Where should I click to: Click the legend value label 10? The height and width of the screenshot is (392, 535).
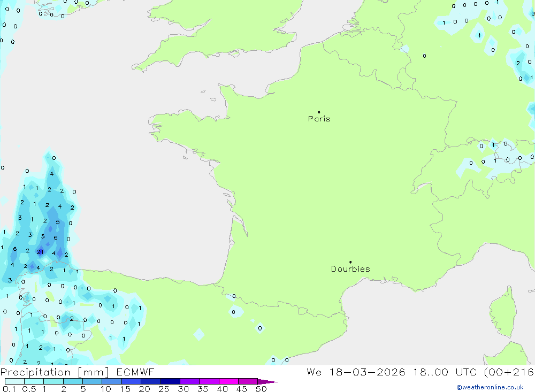click(106, 389)
